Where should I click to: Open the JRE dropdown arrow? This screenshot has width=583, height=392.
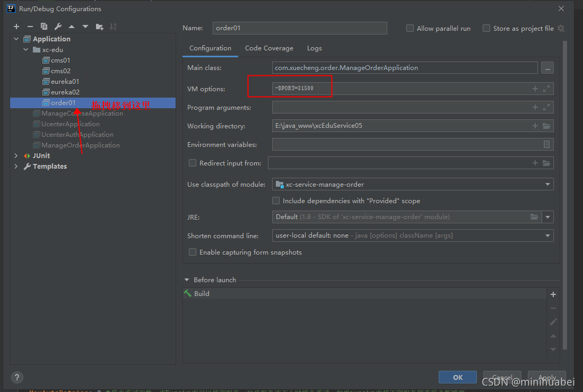pos(547,217)
